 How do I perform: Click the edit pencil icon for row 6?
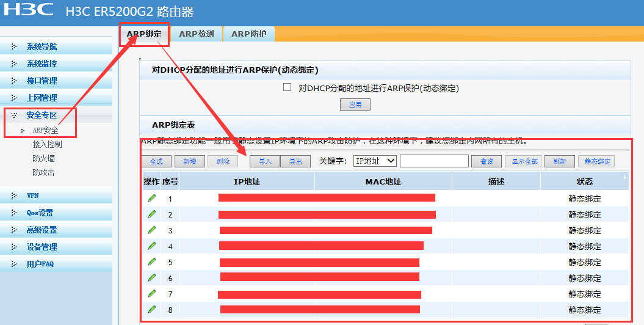click(151, 278)
